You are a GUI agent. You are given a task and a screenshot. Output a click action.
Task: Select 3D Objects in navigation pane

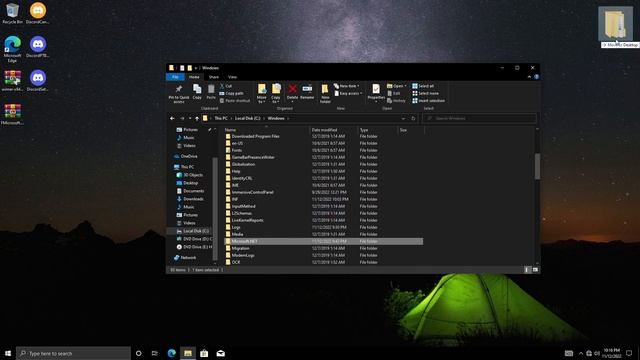pyautogui.click(x=190, y=175)
